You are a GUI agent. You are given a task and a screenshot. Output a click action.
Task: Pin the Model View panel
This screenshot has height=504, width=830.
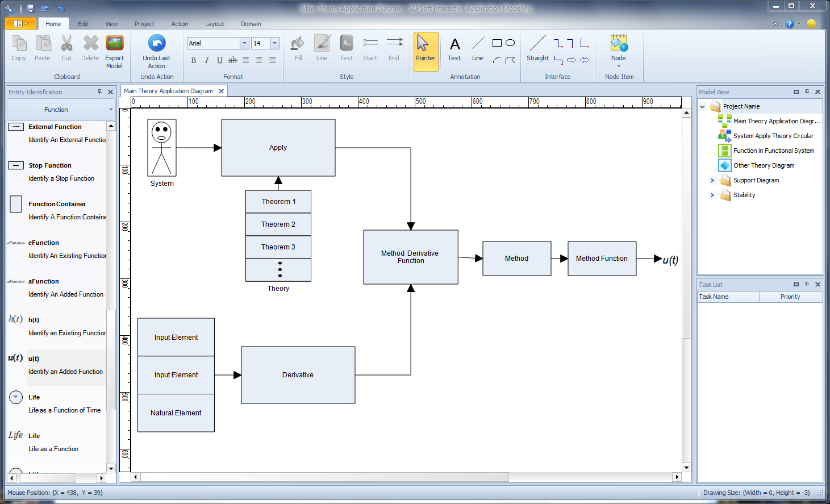[x=807, y=91]
